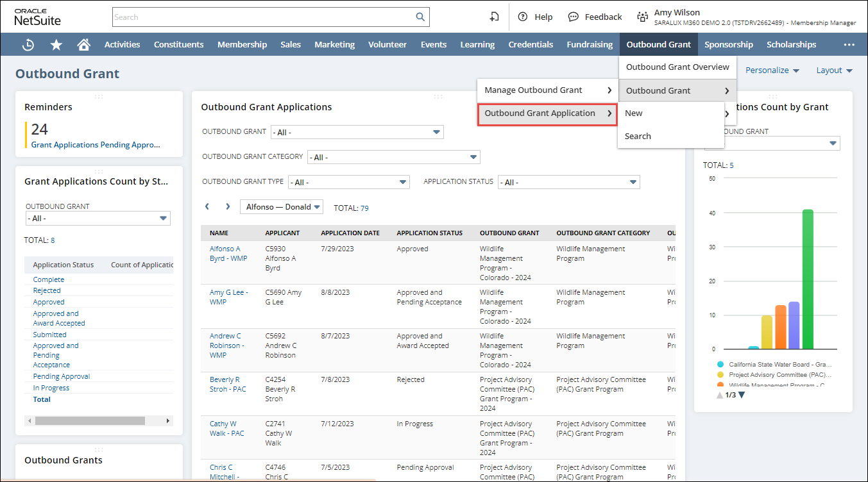
Task: Click into the global Search field
Action: 263,17
